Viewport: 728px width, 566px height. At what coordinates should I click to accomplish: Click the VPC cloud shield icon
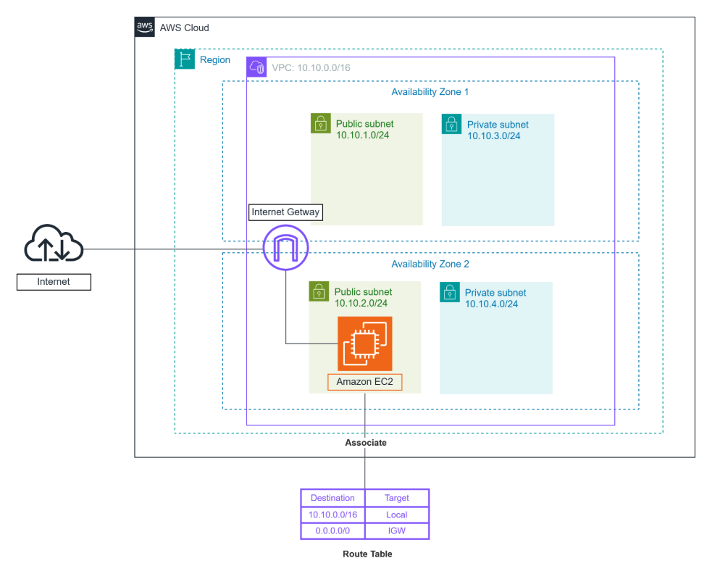[256, 67]
